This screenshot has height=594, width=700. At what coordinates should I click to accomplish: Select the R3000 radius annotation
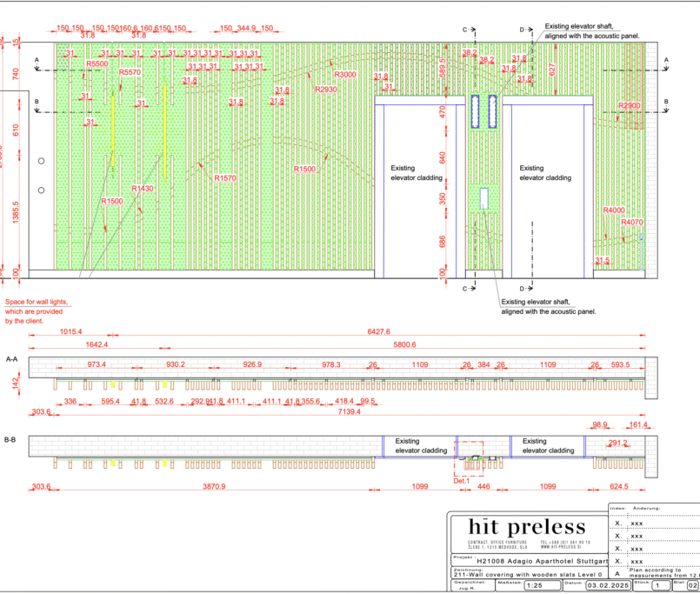(345, 75)
